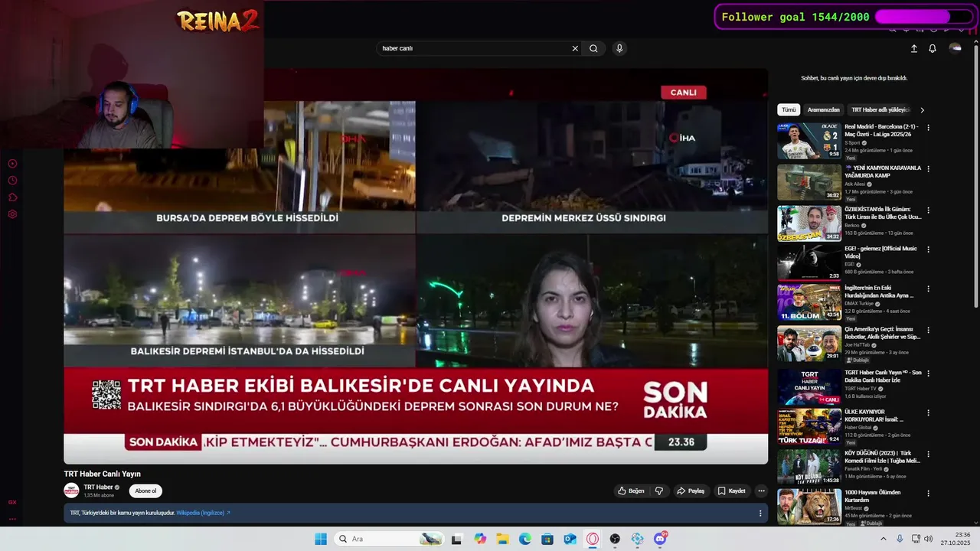Save the video with Kaydet
This screenshot has width=980, height=551.
(x=731, y=491)
